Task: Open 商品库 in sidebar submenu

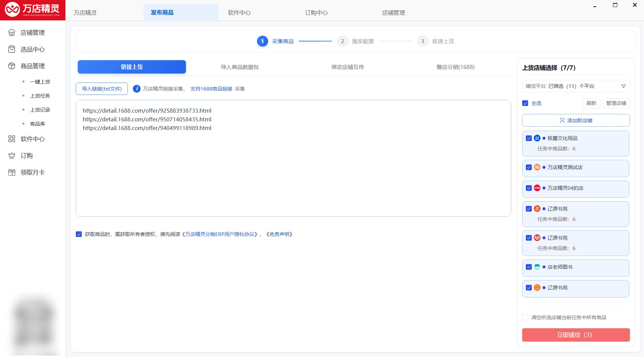Action: coord(37,124)
